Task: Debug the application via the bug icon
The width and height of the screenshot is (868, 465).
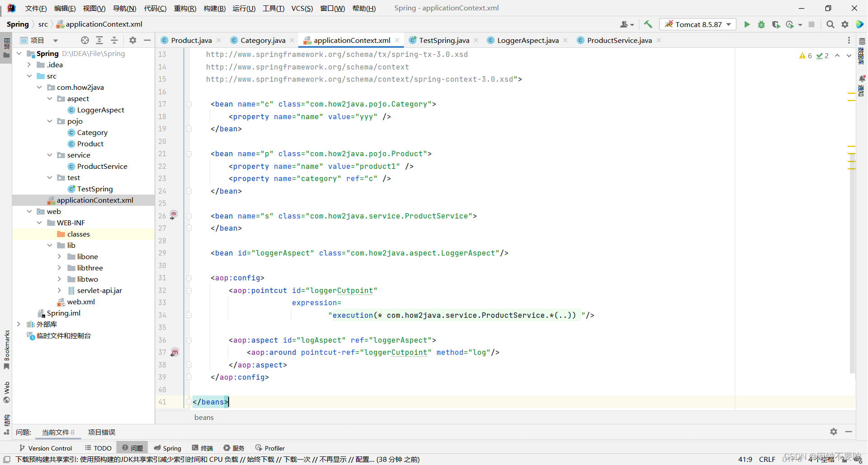Action: 761,24
